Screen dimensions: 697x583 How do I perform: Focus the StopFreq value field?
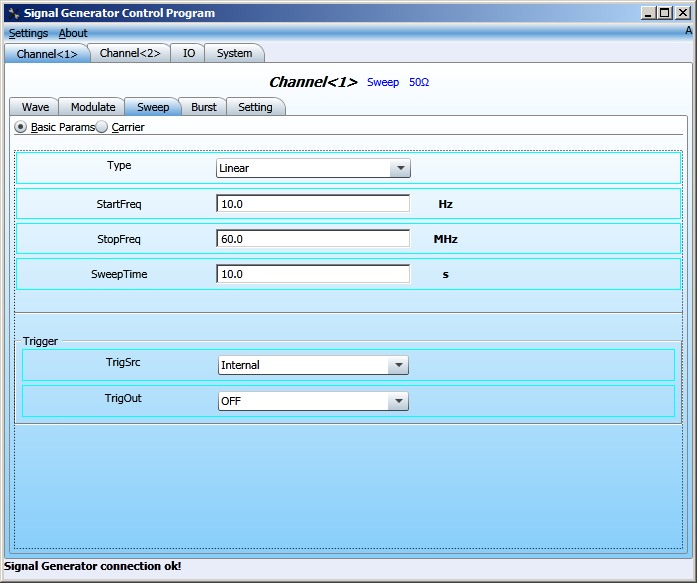pos(312,239)
